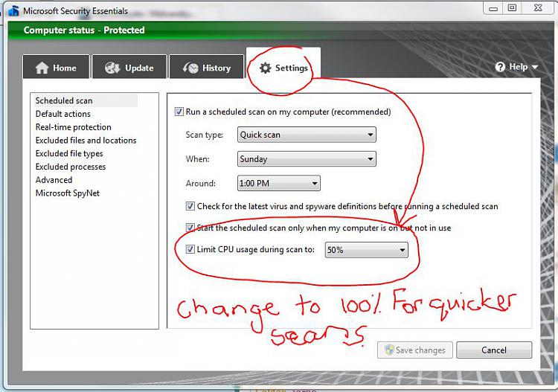Toggle Limit CPU usage checkbox

190,249
